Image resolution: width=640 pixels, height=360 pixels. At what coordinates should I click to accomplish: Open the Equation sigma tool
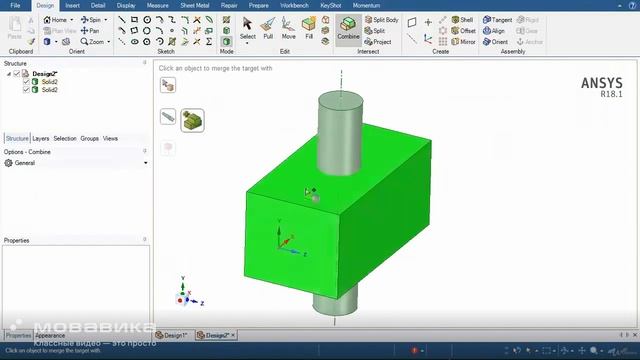click(209, 42)
